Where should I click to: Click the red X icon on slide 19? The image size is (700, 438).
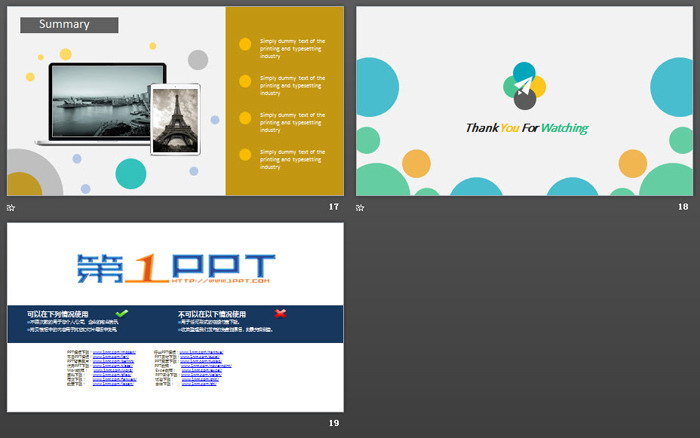pyautogui.click(x=280, y=313)
